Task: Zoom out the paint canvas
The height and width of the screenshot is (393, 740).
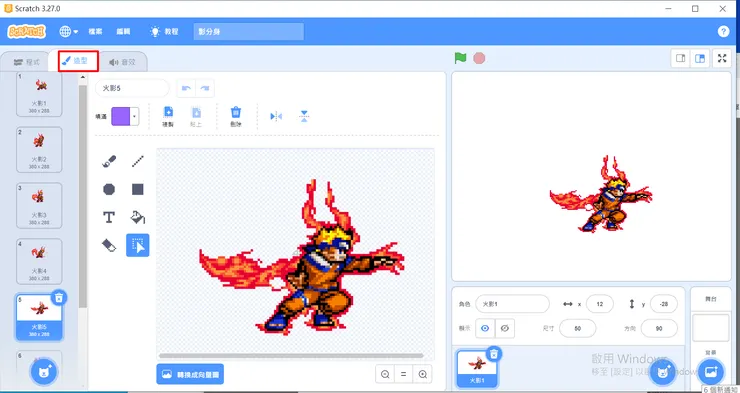Action: point(385,374)
